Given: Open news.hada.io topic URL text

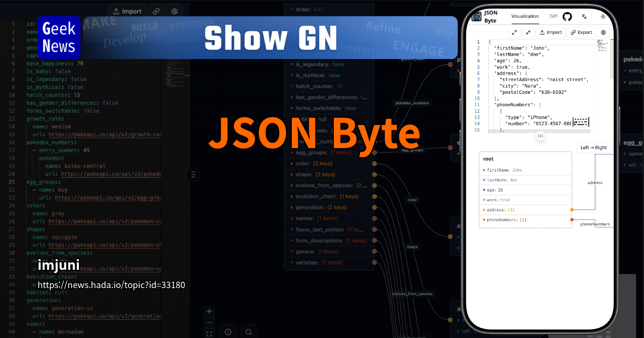Looking at the screenshot, I should (x=112, y=285).
